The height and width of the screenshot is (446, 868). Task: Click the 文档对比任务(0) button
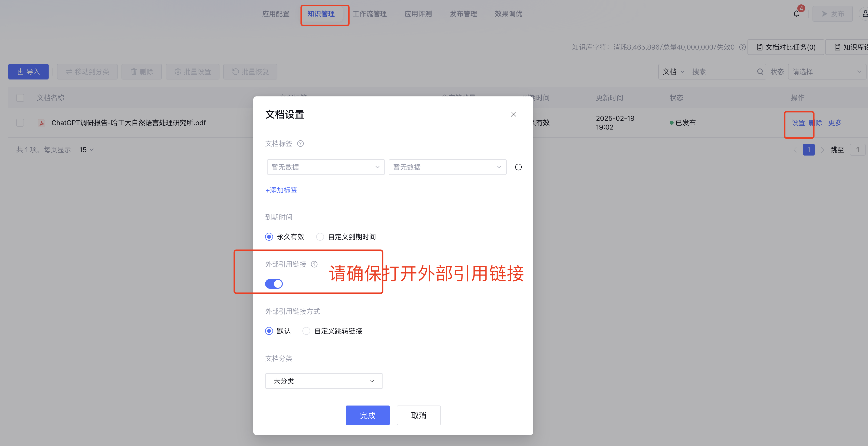[x=786, y=47]
